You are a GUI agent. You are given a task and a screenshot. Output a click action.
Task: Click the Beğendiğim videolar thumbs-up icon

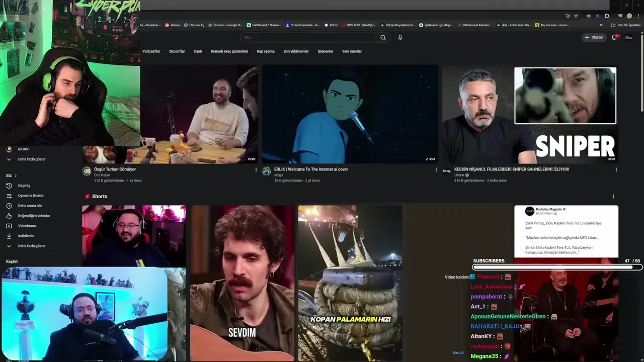(x=9, y=216)
